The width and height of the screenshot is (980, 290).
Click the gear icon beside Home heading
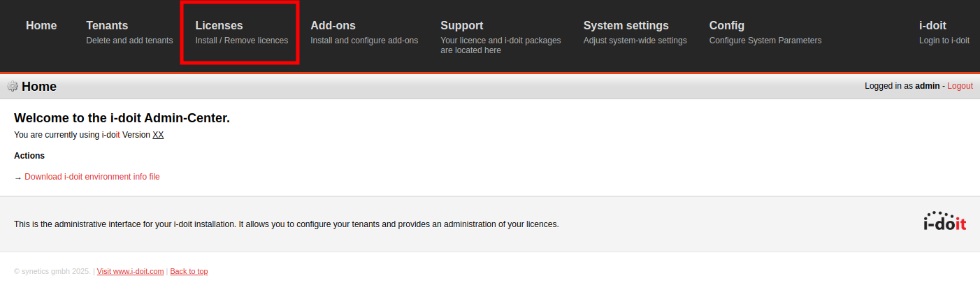coord(13,87)
